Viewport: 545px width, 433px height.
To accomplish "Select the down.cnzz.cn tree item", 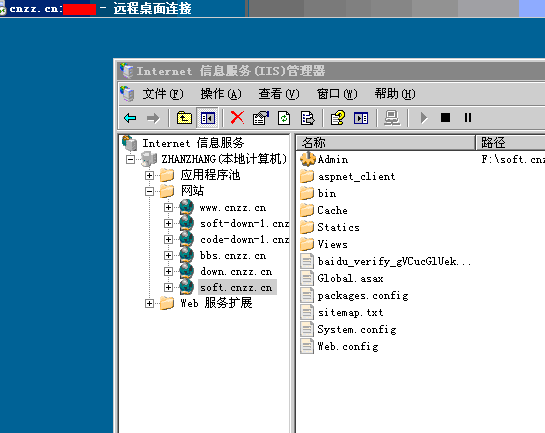I will 236,271.
